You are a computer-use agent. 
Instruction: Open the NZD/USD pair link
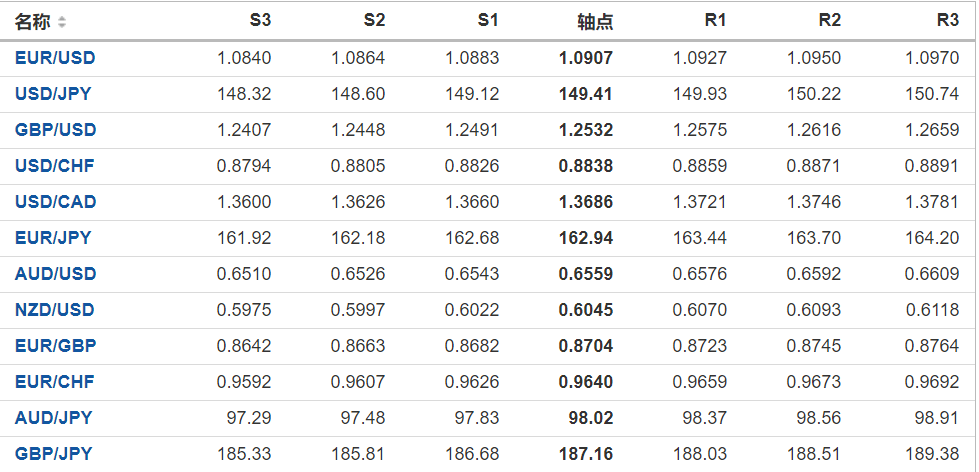(55, 310)
